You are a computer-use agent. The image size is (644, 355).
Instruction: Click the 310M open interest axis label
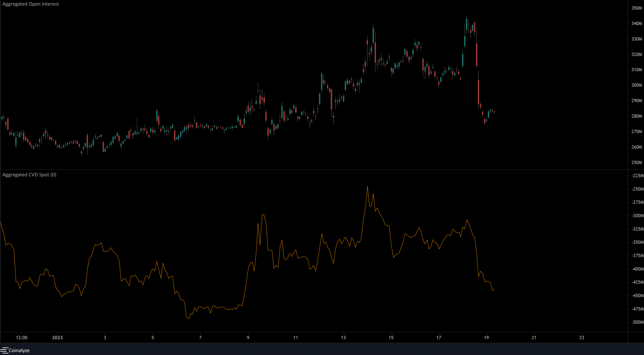tap(636, 70)
